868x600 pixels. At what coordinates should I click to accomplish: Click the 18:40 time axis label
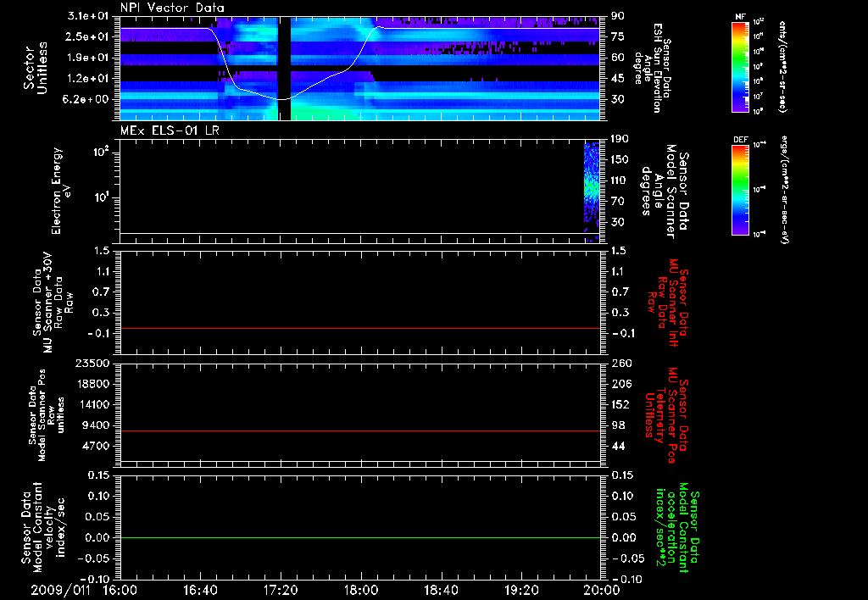[x=441, y=590]
